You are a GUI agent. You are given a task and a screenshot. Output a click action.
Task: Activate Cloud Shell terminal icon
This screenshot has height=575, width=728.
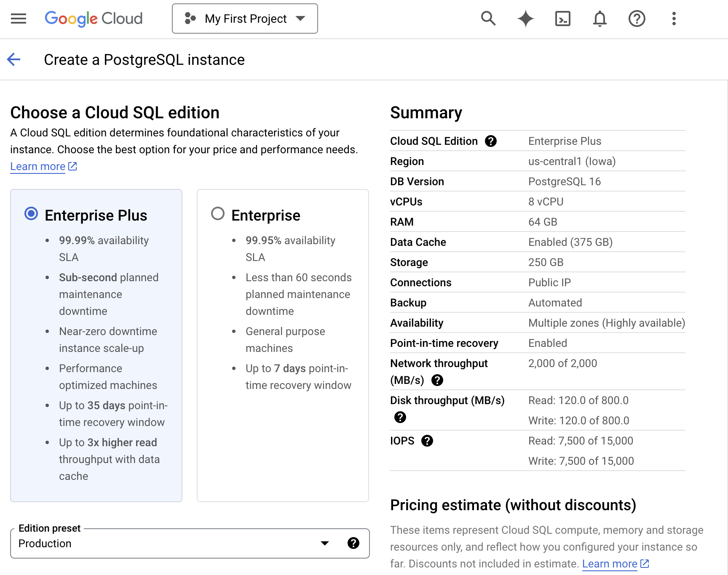(x=562, y=19)
